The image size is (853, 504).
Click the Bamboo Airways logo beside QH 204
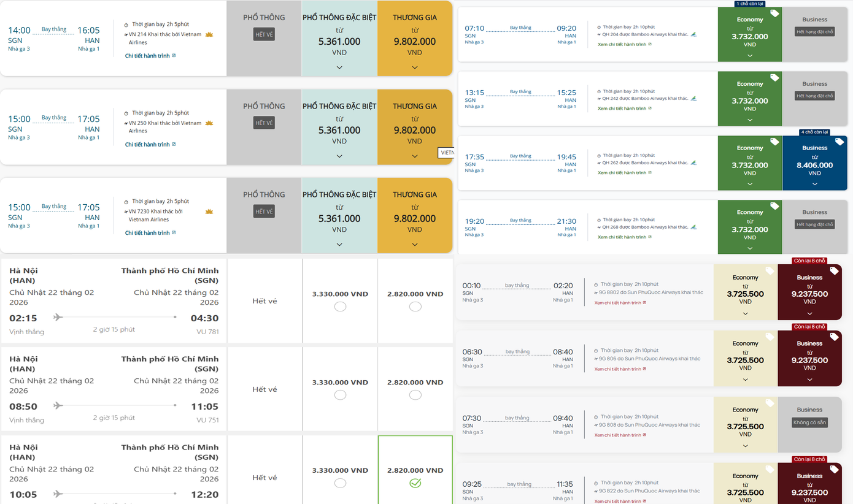693,34
